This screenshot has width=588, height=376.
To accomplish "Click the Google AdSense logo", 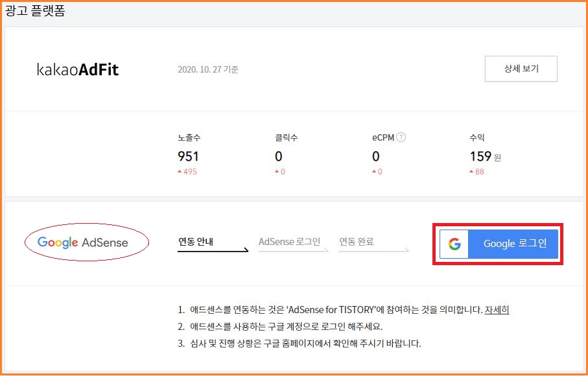I will click(83, 242).
